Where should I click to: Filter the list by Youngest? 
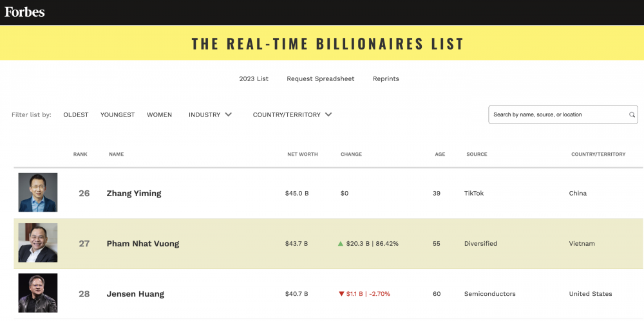(117, 115)
